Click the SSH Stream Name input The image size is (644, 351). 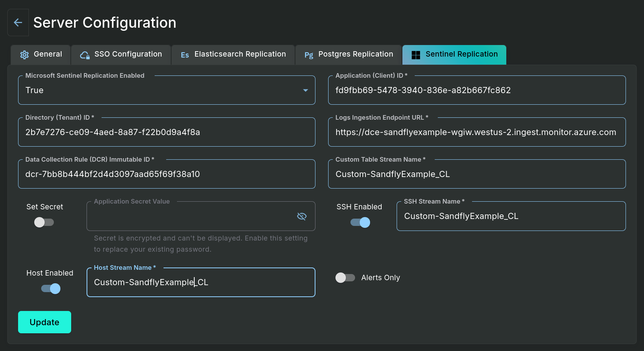511,216
